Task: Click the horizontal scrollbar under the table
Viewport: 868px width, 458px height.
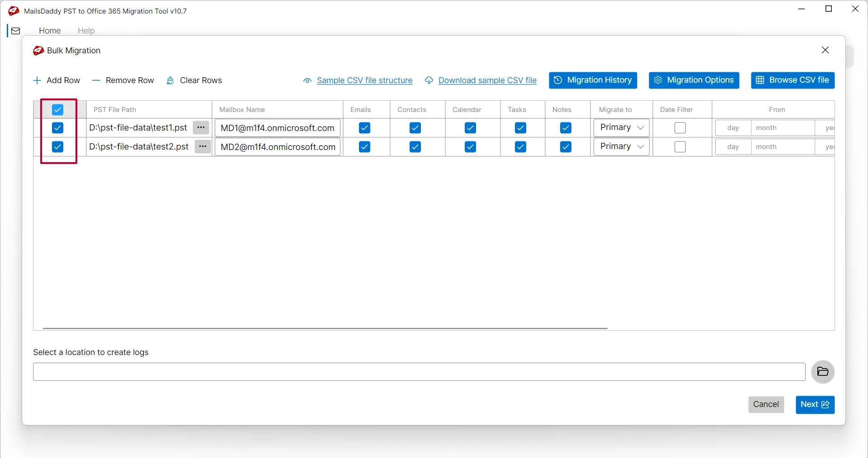Action: click(x=325, y=328)
